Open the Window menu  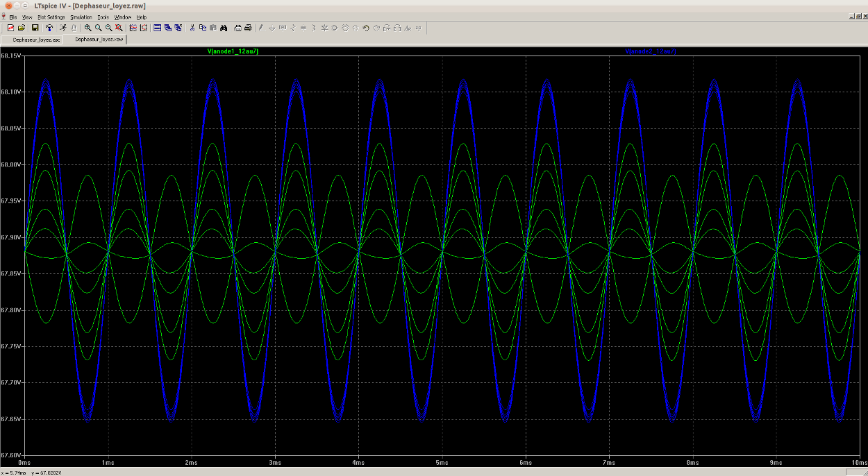(123, 17)
